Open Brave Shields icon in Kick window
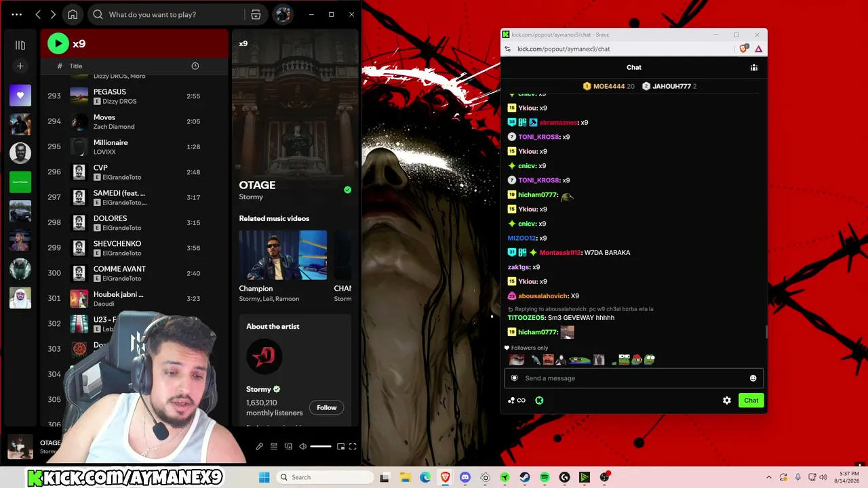The image size is (868, 488). click(744, 49)
